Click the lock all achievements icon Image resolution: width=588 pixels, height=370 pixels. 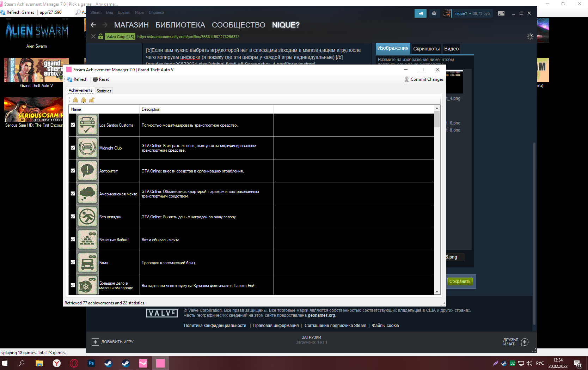click(75, 100)
